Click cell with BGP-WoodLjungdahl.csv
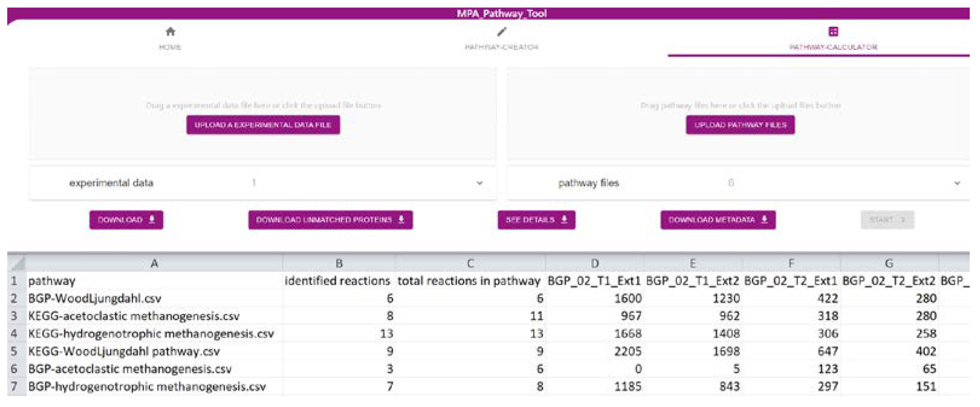This screenshot has height=407, width=980. [95, 298]
